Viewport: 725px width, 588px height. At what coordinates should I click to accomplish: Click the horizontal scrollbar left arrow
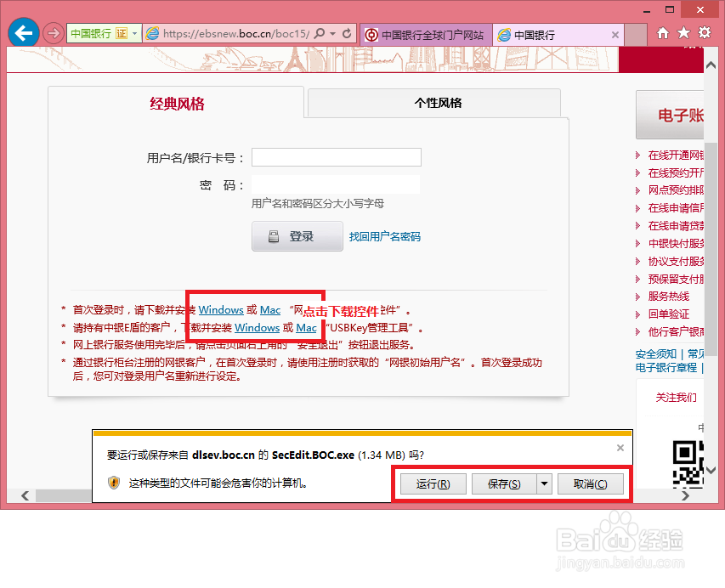25,495
